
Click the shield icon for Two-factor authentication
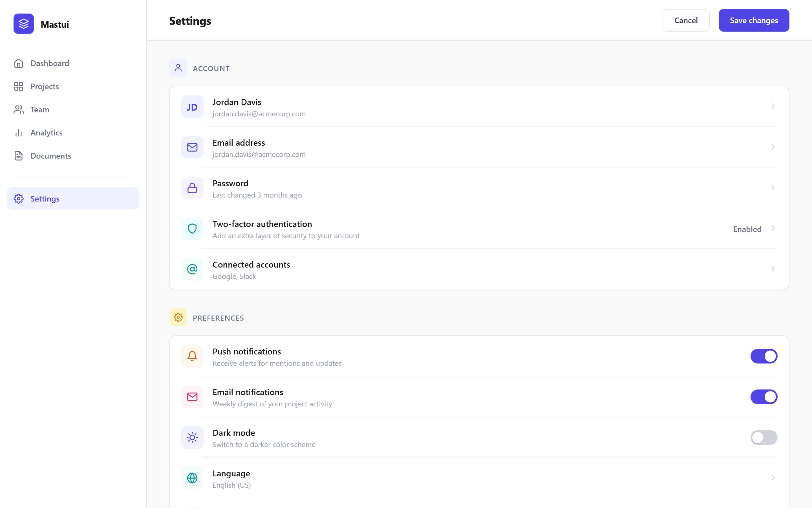pyautogui.click(x=192, y=229)
